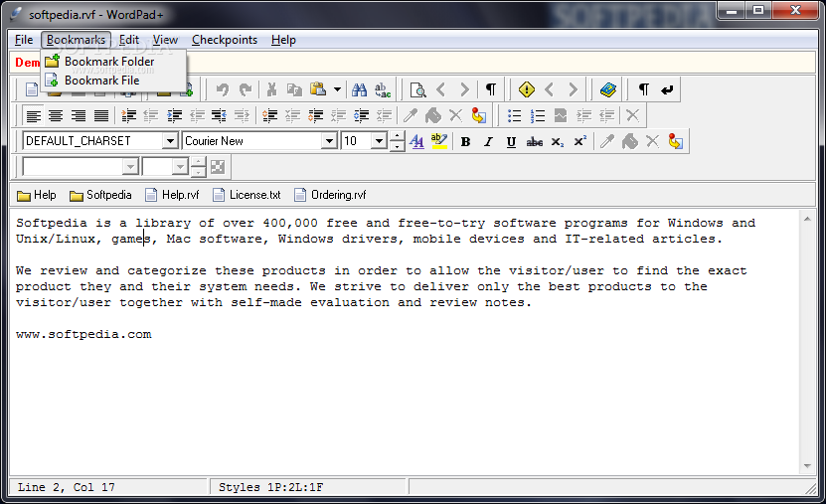Go to previous checkpoint arrow
This screenshot has height=504, width=826.
tap(549, 89)
